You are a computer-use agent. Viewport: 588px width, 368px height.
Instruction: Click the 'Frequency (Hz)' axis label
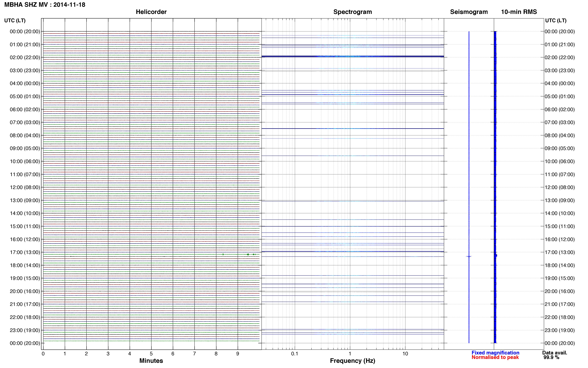(x=352, y=361)
